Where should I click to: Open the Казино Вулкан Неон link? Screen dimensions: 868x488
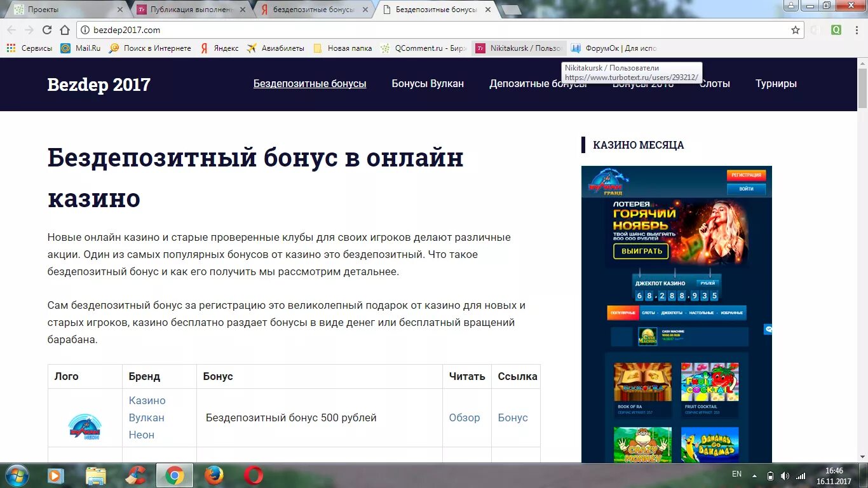(147, 417)
